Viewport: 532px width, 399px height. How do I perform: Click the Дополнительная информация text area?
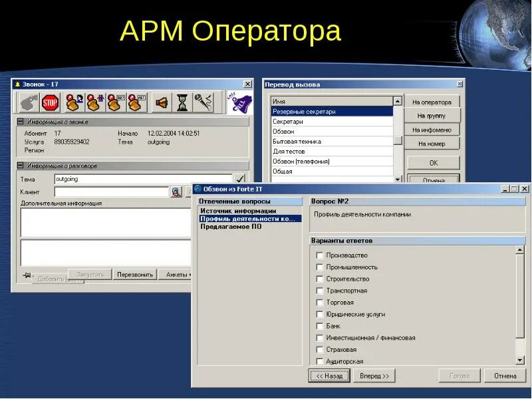click(x=106, y=223)
